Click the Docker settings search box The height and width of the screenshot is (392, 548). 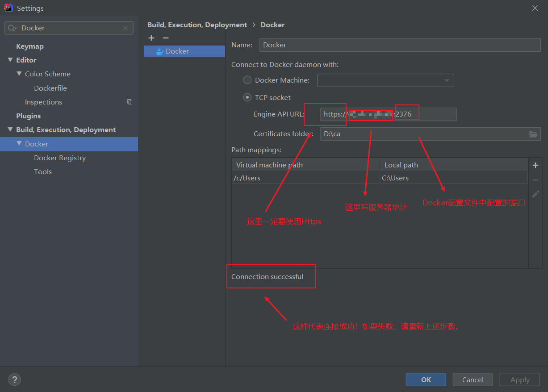69,28
